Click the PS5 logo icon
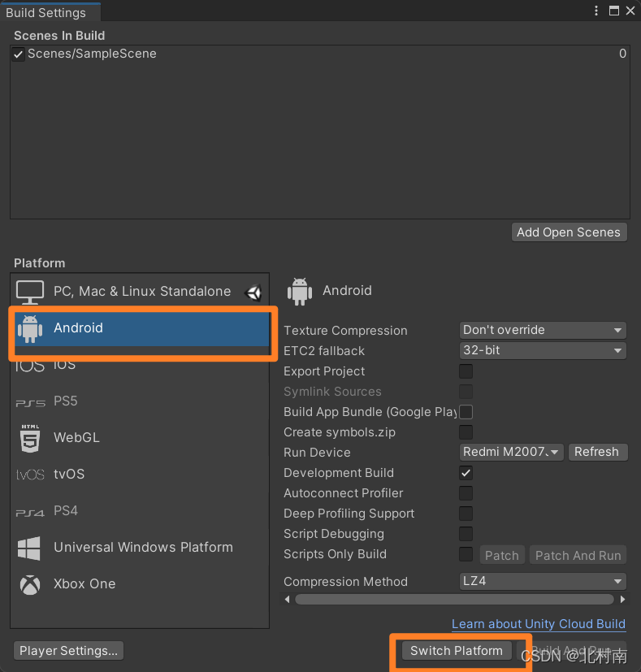The width and height of the screenshot is (641, 672). tap(30, 403)
